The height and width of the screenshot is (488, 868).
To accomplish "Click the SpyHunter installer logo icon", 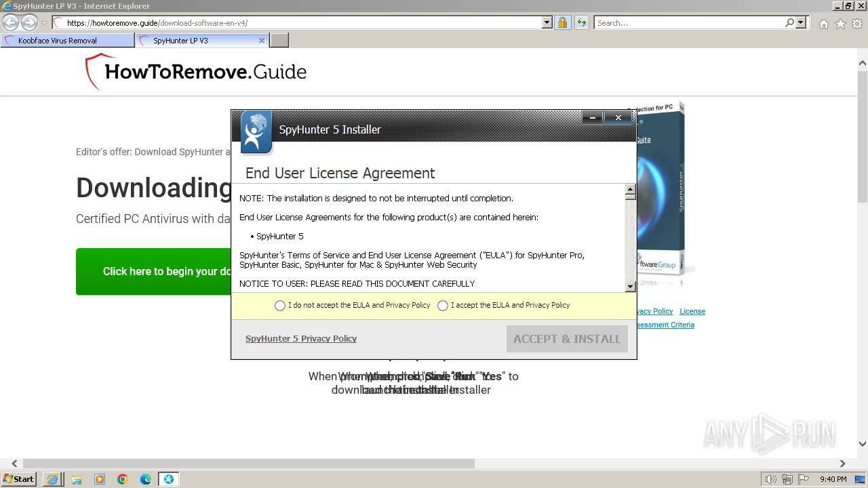I will coord(256,133).
